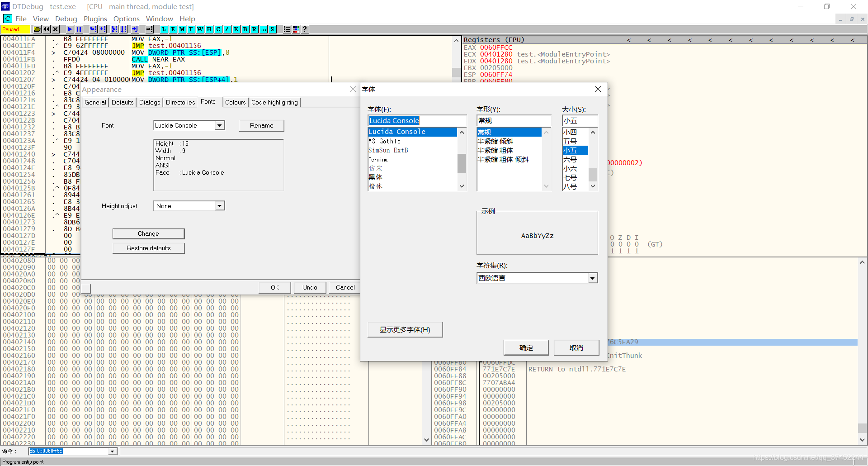
Task: Confirm font with 确定 button
Action: [x=526, y=347]
